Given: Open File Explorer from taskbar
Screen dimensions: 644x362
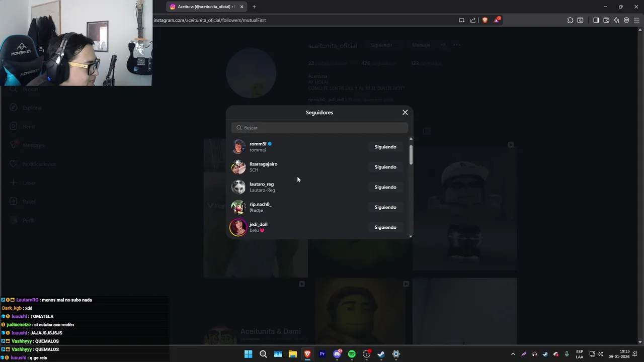Looking at the screenshot, I should [292, 354].
